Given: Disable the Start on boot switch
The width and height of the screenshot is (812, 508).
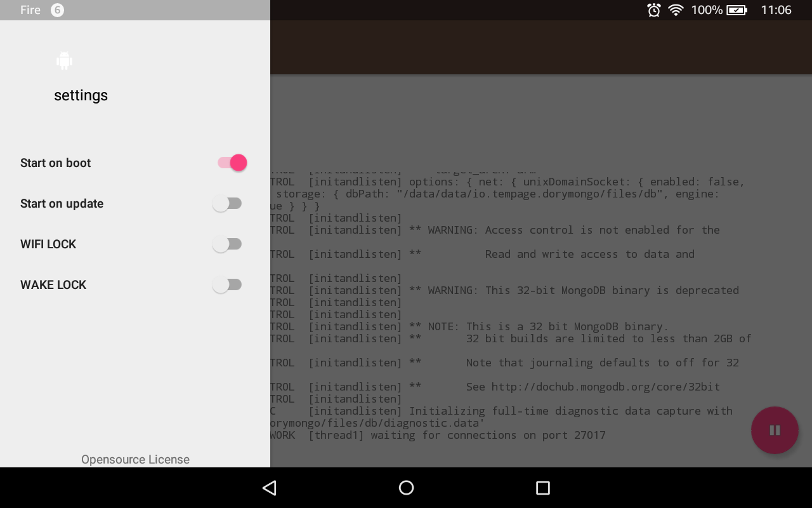Looking at the screenshot, I should point(232,163).
